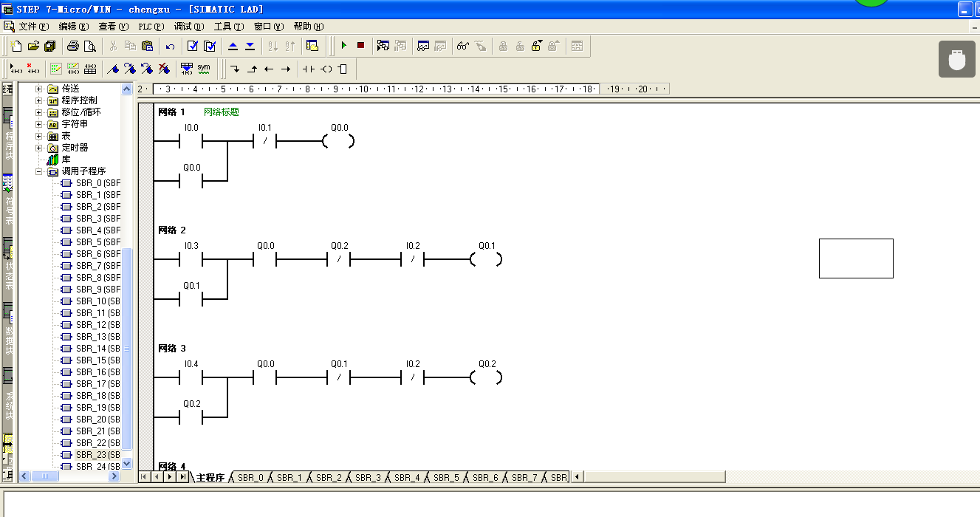Image resolution: width=980 pixels, height=517 pixels.
Task: Open the 帮助 menu
Action: 309,27
